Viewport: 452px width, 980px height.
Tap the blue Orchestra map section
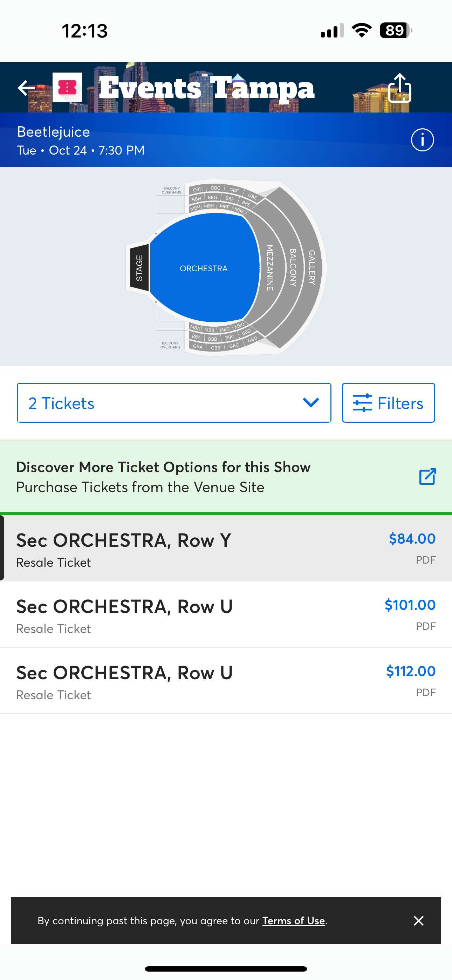tap(204, 268)
